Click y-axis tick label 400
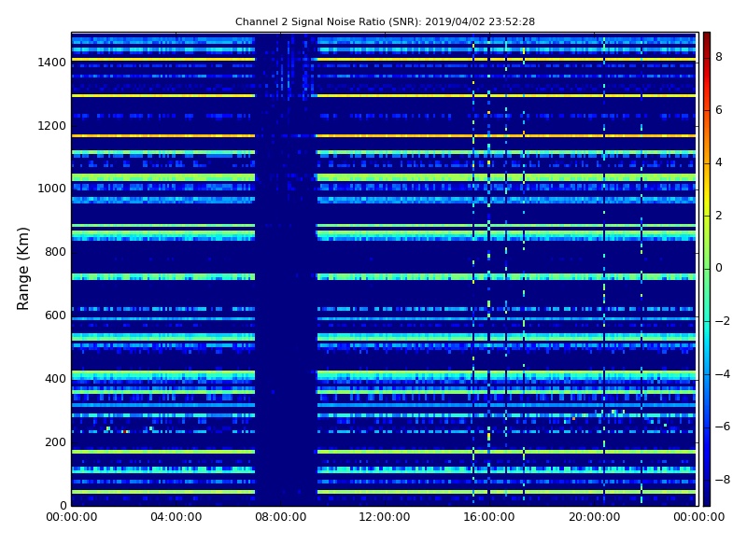Viewport: 747px width, 560px height. [x=55, y=379]
